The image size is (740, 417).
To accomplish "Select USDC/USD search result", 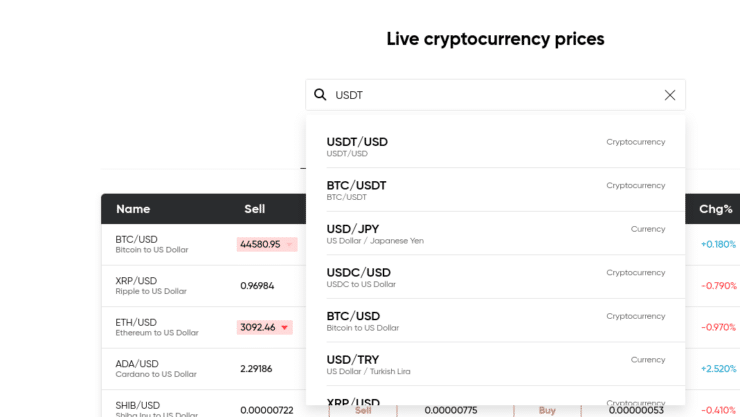I will (496, 277).
